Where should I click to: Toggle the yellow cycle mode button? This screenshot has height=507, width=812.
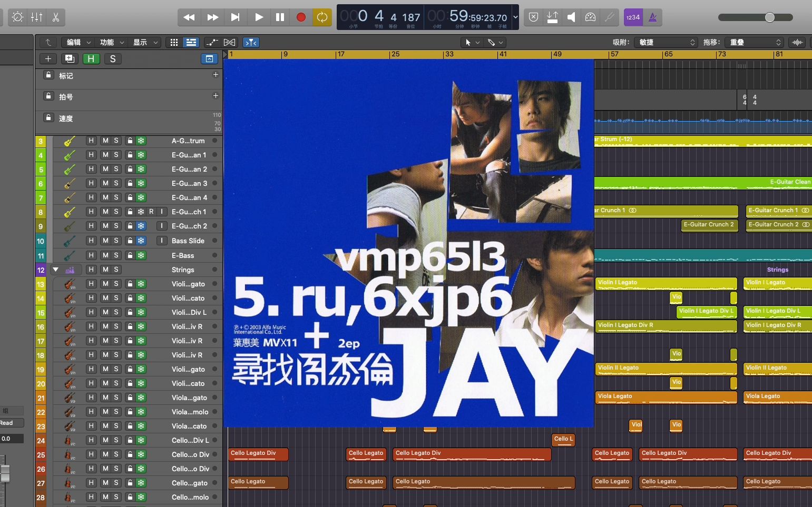click(x=322, y=17)
